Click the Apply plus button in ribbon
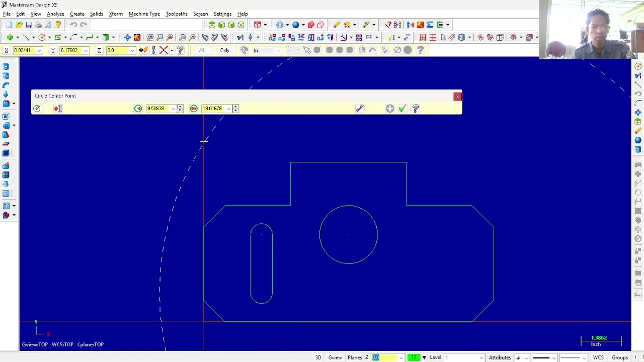The width and height of the screenshot is (644, 362). [x=390, y=109]
